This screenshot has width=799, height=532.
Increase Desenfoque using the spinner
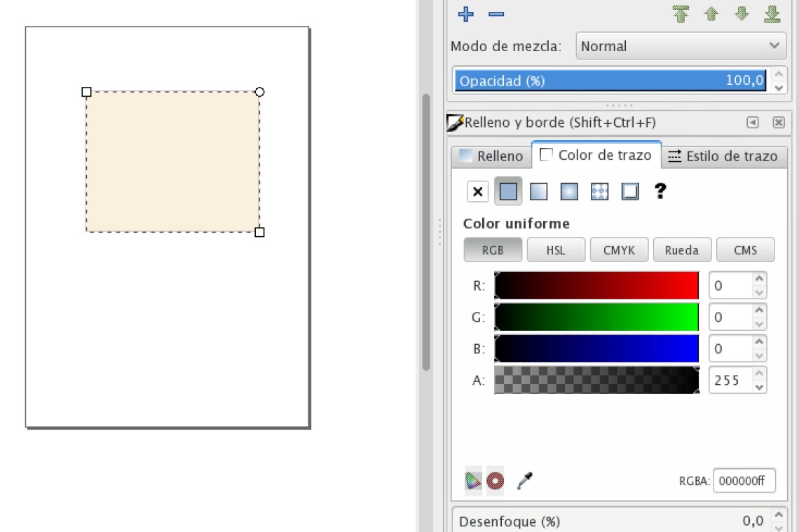point(778,517)
